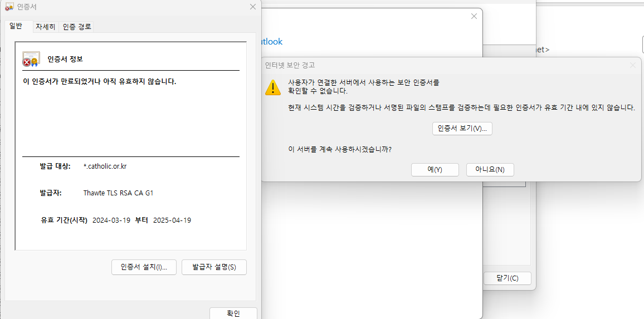Switch to the 자세히 tab
This screenshot has width=644, height=319.
click(45, 27)
